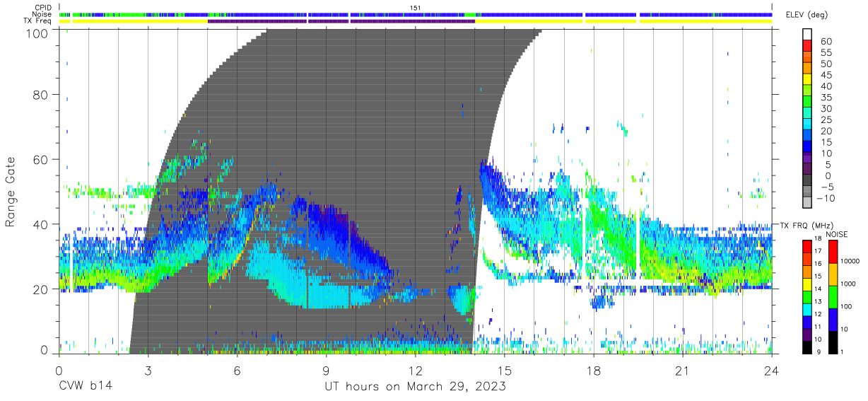Click the '-10' label on the elevation scale
Image resolution: width=868 pixels, height=401 pixels.
(x=827, y=199)
